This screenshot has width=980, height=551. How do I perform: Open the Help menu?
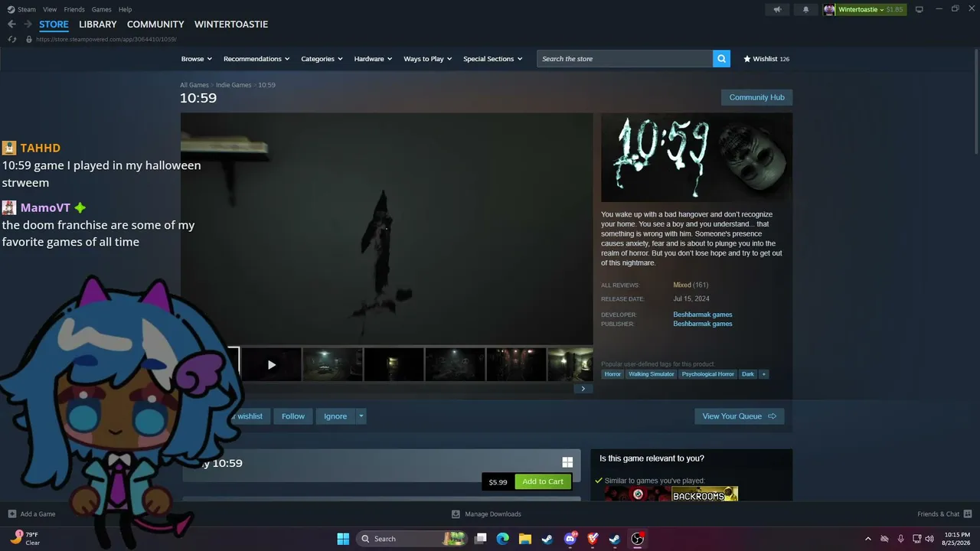[126, 9]
